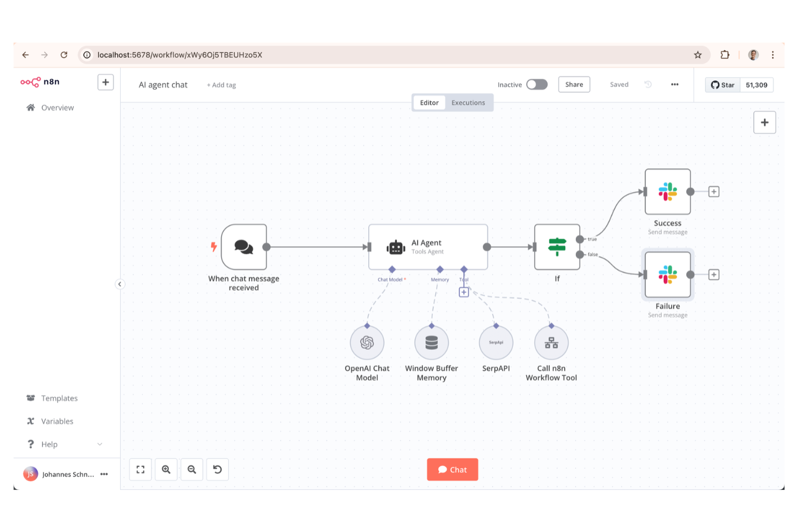The image size is (798, 532).
Task: Click the n8n logo in sidebar
Action: click(40, 82)
